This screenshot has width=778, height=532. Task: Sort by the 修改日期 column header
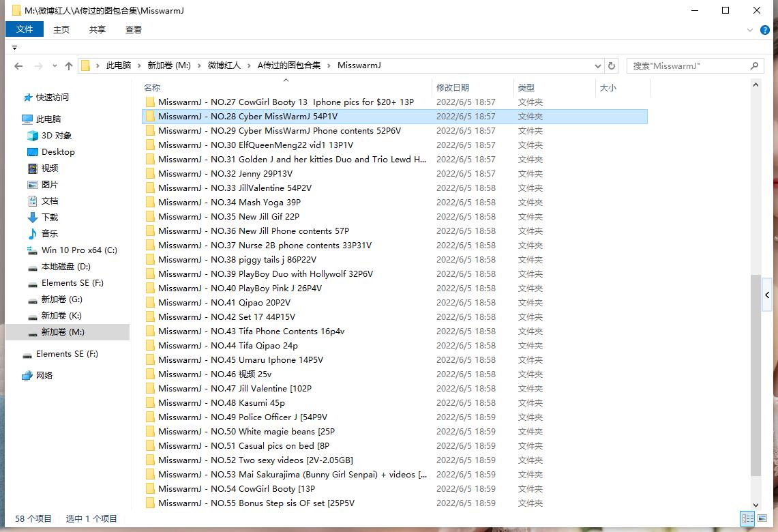pos(453,88)
